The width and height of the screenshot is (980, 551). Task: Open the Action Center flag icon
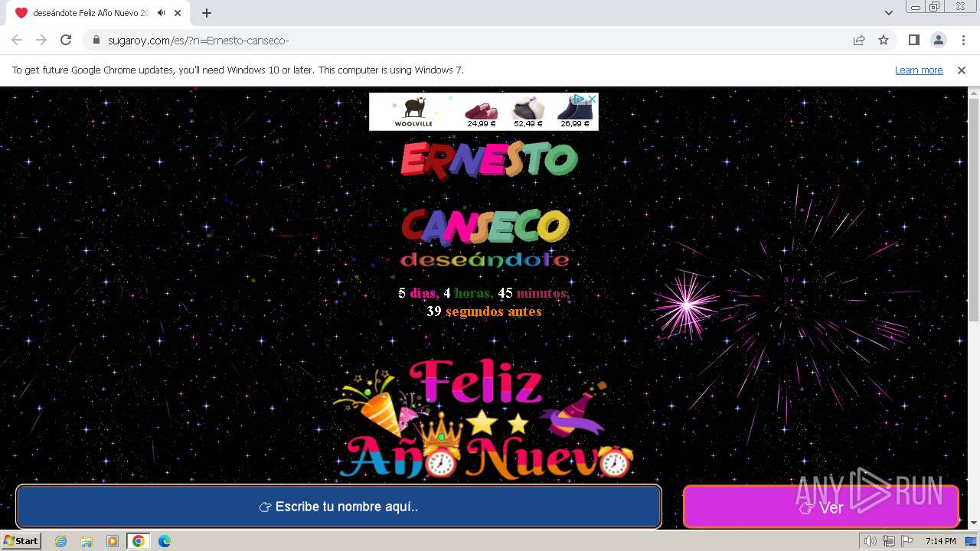click(x=906, y=541)
